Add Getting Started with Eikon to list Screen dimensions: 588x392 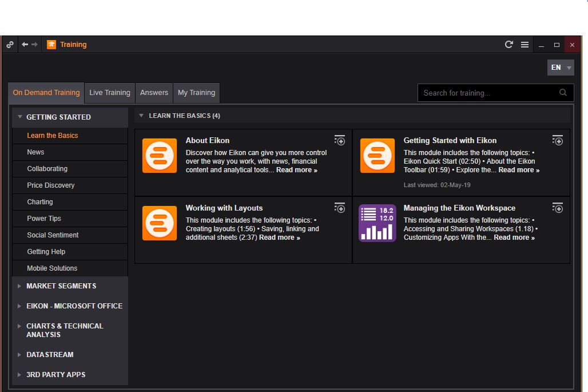pos(558,140)
